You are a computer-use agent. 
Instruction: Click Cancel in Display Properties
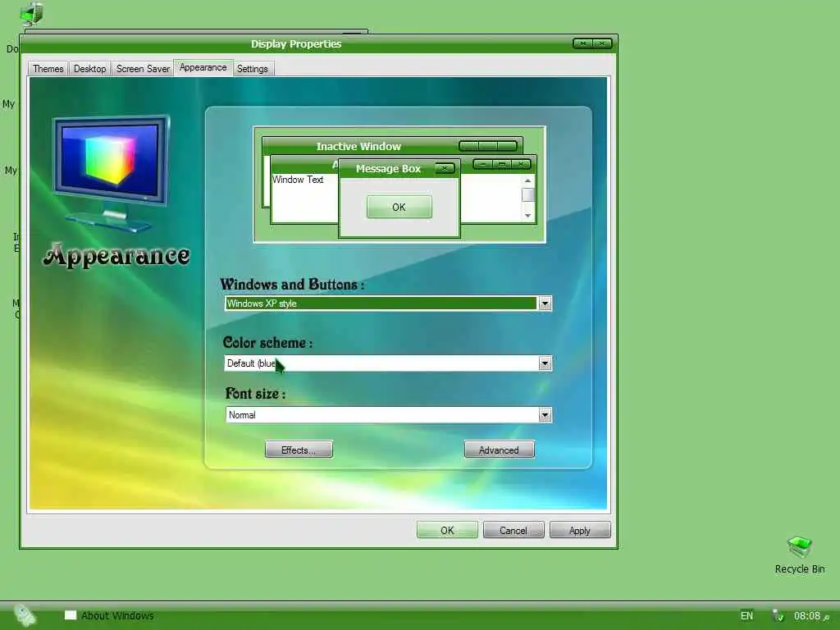pos(514,530)
